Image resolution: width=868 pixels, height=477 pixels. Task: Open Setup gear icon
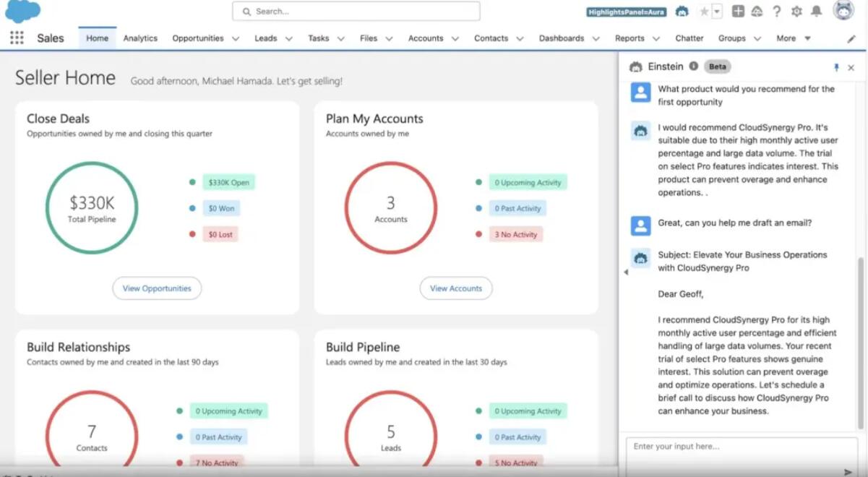[796, 12]
